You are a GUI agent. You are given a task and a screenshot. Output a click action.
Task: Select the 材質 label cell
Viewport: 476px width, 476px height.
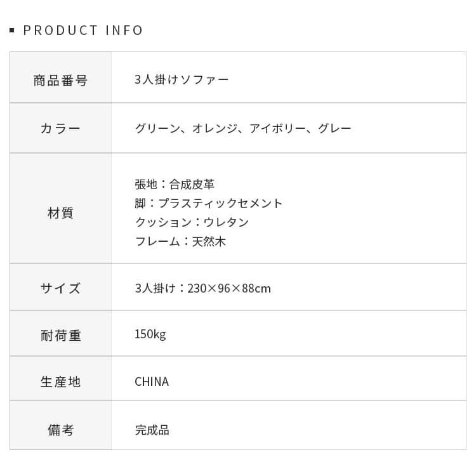[60, 213]
